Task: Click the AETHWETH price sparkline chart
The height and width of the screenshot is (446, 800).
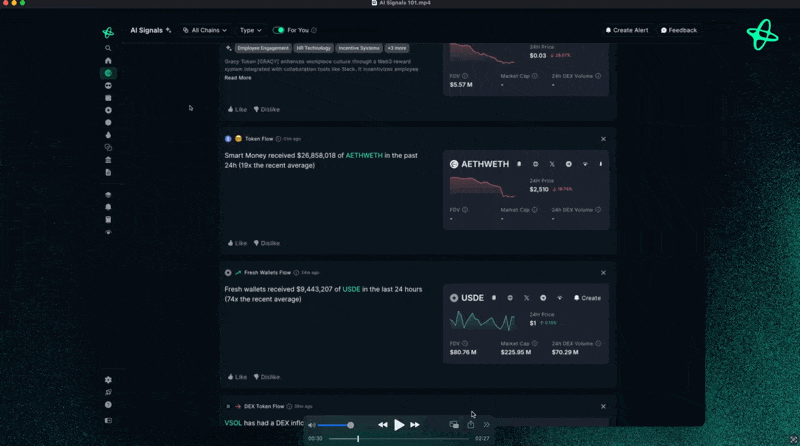Action: 482,187
